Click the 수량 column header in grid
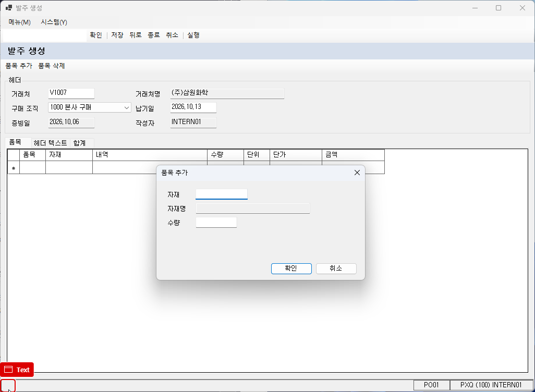 tap(226, 155)
